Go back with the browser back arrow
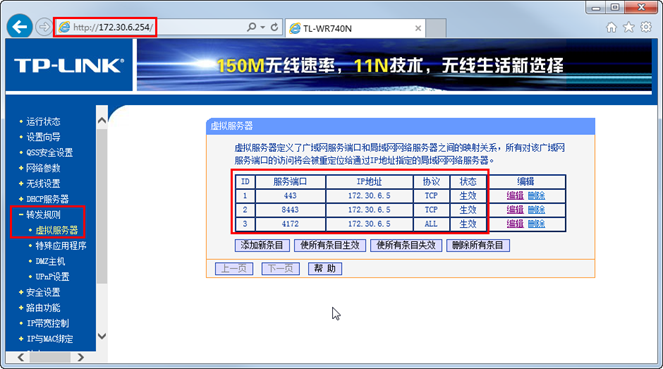This screenshot has width=663, height=369. [x=19, y=27]
